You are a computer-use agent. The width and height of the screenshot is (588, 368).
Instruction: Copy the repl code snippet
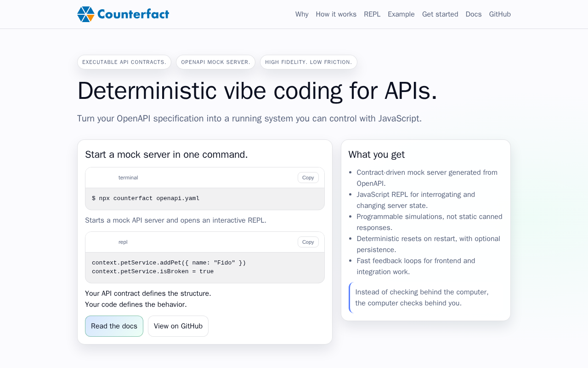click(308, 242)
